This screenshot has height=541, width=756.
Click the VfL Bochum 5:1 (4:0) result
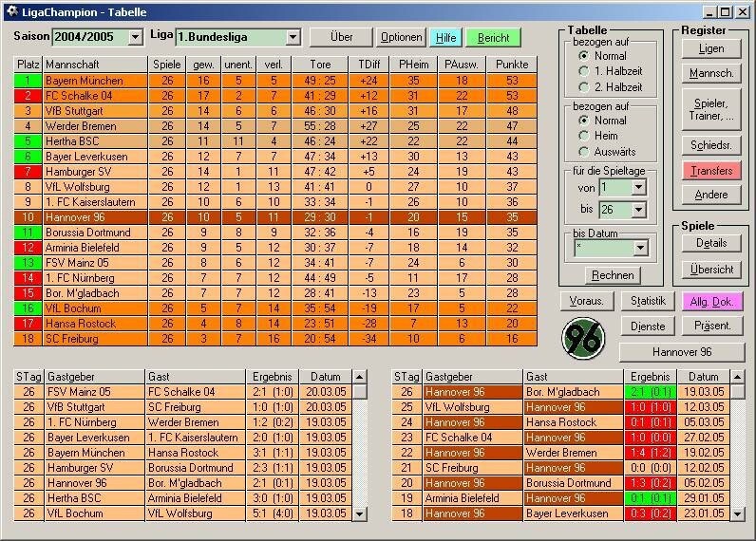tap(273, 513)
